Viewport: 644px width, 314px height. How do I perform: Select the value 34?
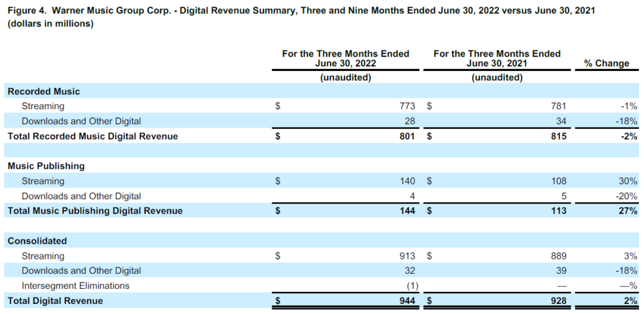tap(562, 121)
